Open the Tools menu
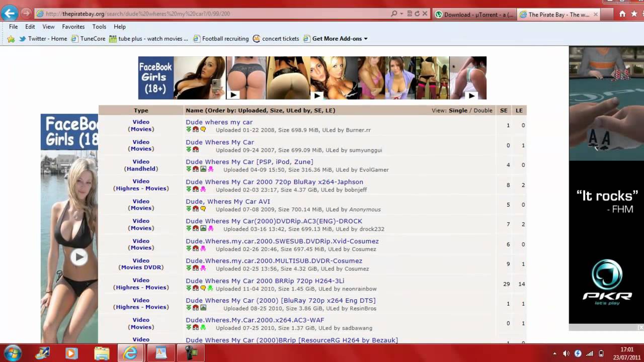The image size is (644, 362). coord(99,27)
